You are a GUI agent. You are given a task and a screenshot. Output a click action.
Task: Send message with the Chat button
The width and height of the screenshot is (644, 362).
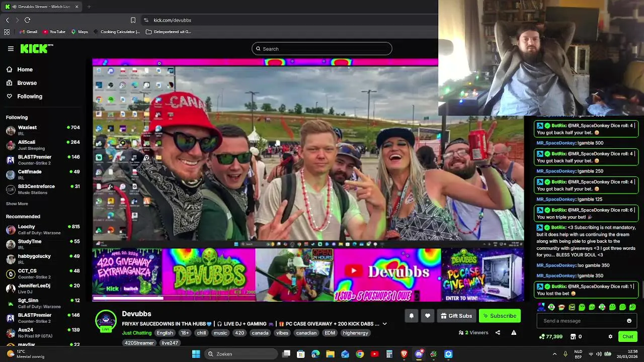[x=628, y=336]
